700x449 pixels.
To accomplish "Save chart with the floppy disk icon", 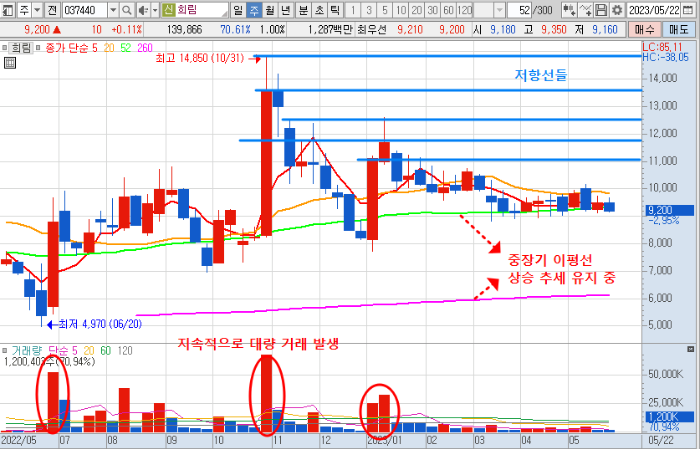I will pos(601,10).
